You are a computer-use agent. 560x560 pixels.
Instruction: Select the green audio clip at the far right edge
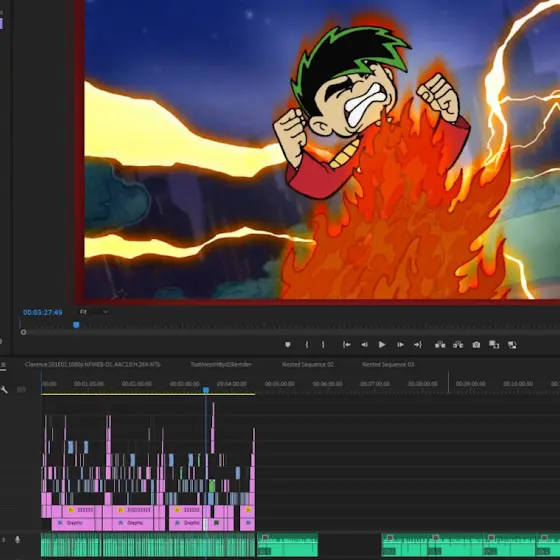pos(548,545)
